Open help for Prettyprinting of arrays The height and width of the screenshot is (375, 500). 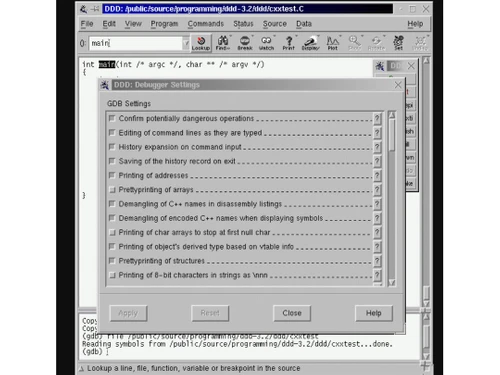pos(377,190)
